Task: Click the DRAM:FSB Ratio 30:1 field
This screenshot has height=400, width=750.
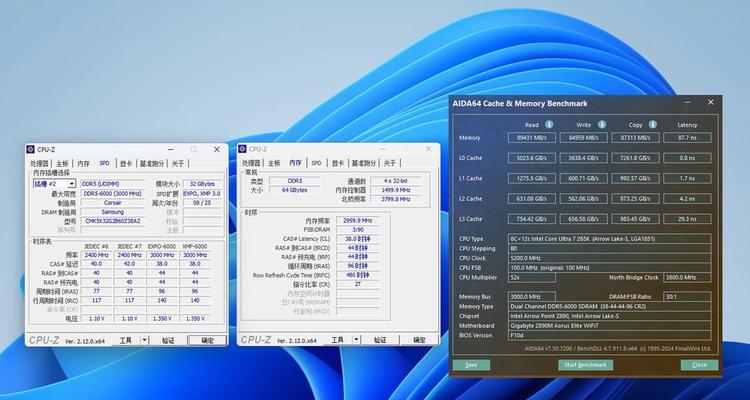Action: pyautogui.click(x=687, y=297)
